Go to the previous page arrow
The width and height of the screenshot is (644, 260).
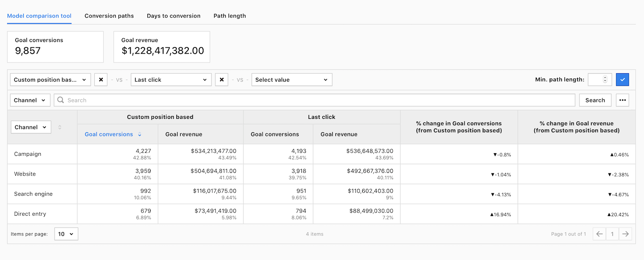(x=600, y=234)
